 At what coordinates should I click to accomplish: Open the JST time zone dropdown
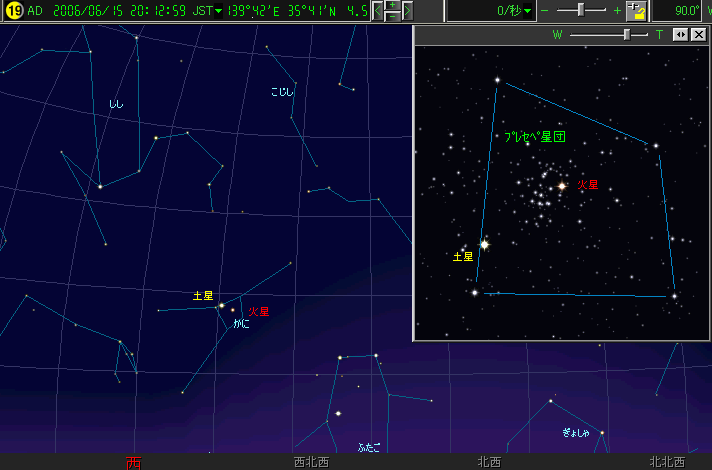coord(219,11)
